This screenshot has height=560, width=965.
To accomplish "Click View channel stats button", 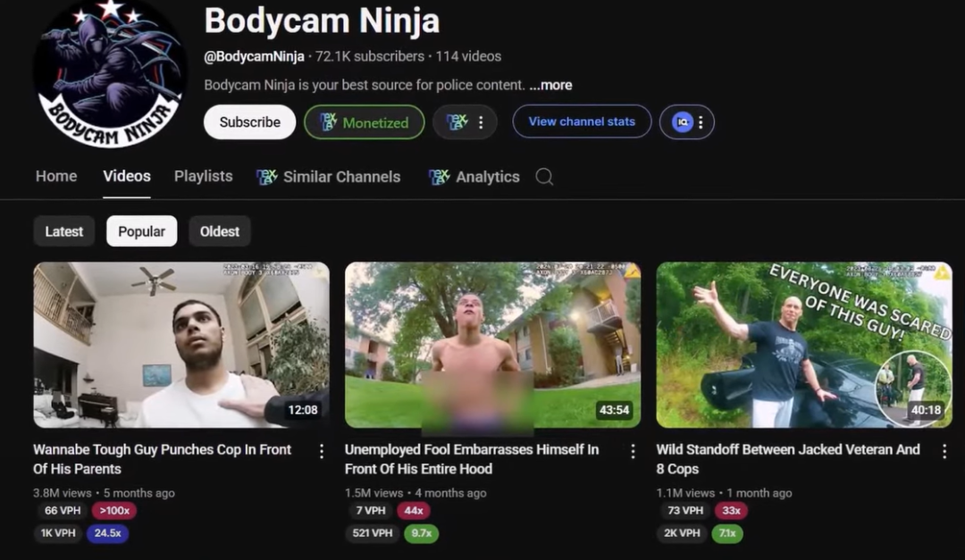I will [x=582, y=122].
